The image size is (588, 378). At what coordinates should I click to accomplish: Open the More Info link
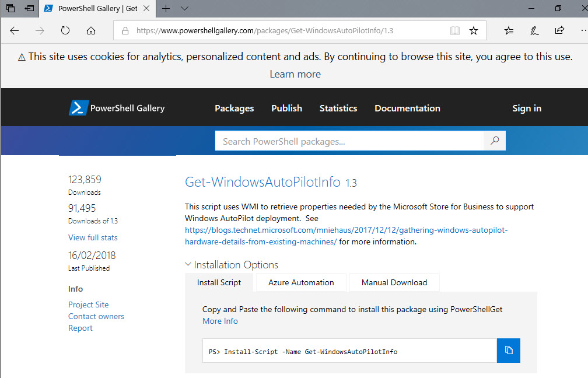[220, 321]
